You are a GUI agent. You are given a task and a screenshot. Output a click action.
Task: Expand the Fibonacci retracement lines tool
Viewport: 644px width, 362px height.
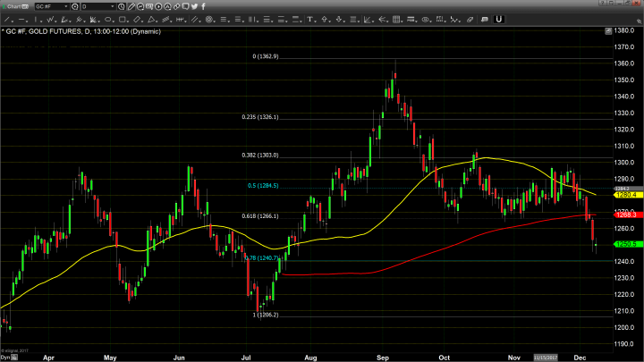(x=224, y=20)
